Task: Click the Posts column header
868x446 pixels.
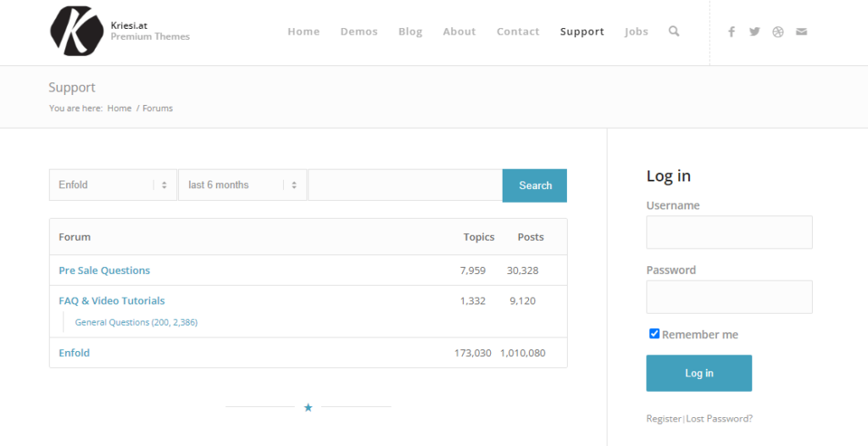Action: 531,237
